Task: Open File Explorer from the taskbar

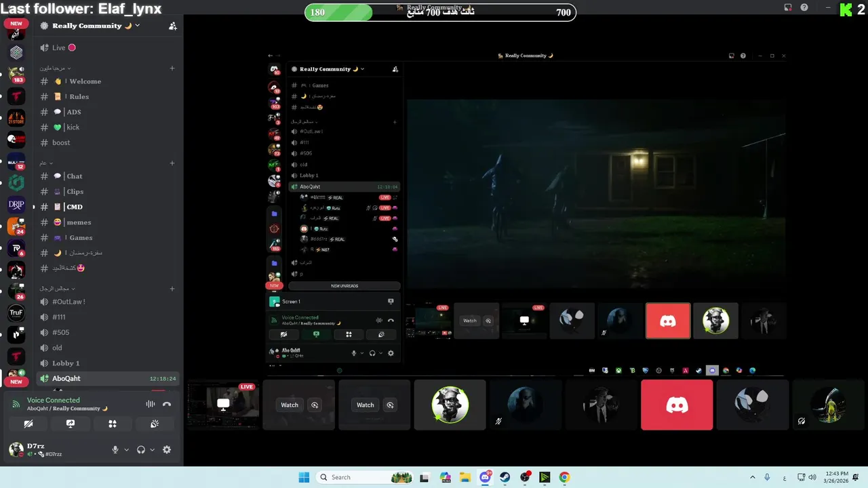Action: point(465,477)
